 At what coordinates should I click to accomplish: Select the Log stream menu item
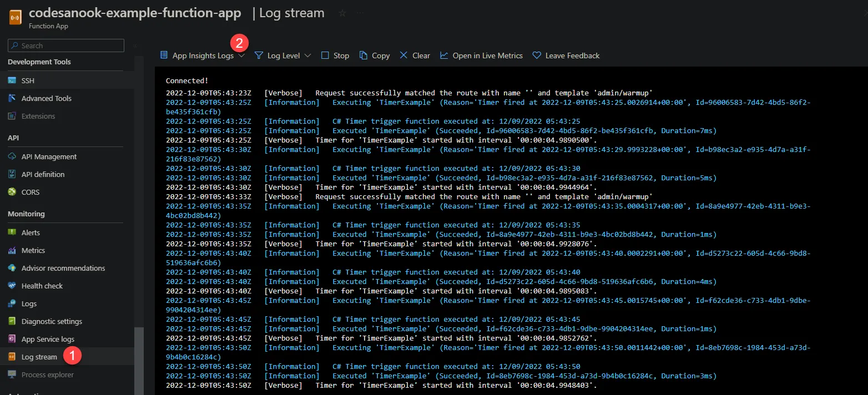[x=67, y=357]
